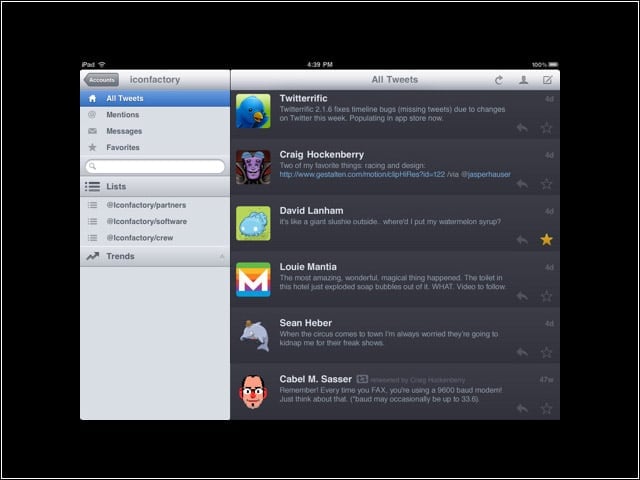Open Favorites in the sidebar

155,147
